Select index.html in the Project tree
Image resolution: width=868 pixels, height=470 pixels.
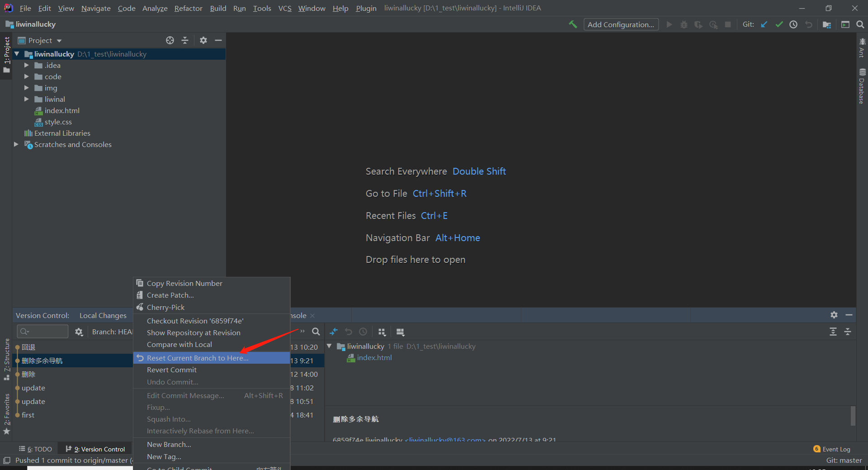(62, 110)
